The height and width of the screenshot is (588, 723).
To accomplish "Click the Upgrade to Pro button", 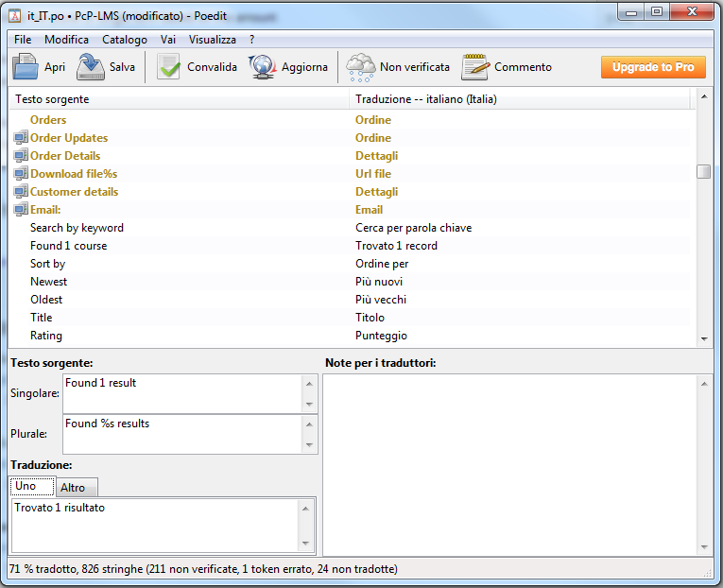I will click(653, 67).
